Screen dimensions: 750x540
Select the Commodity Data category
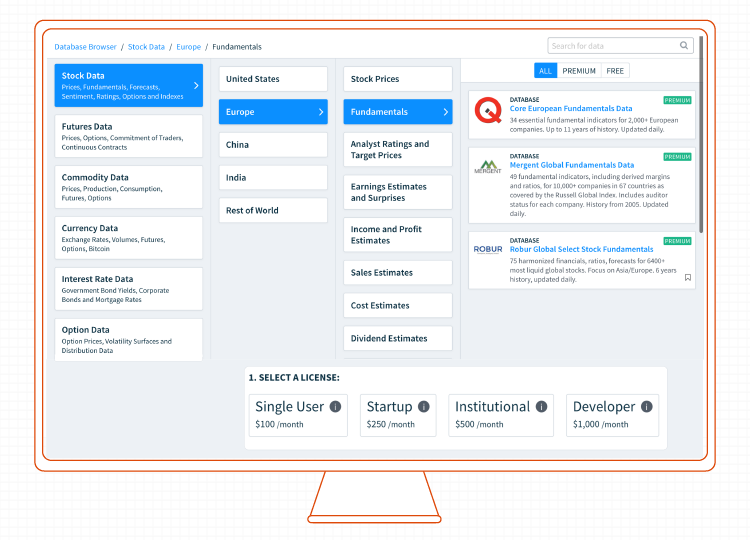coord(129,187)
